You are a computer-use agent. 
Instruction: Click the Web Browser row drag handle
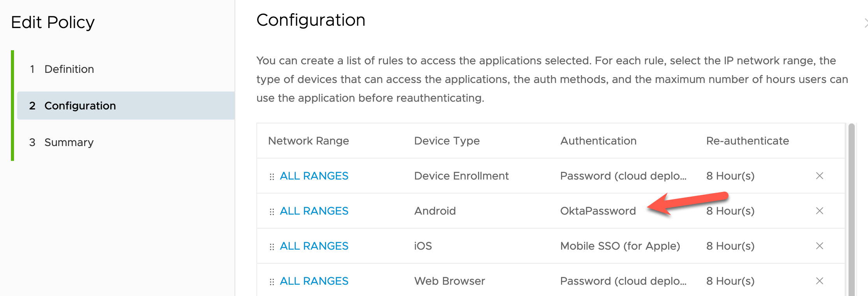(x=272, y=282)
